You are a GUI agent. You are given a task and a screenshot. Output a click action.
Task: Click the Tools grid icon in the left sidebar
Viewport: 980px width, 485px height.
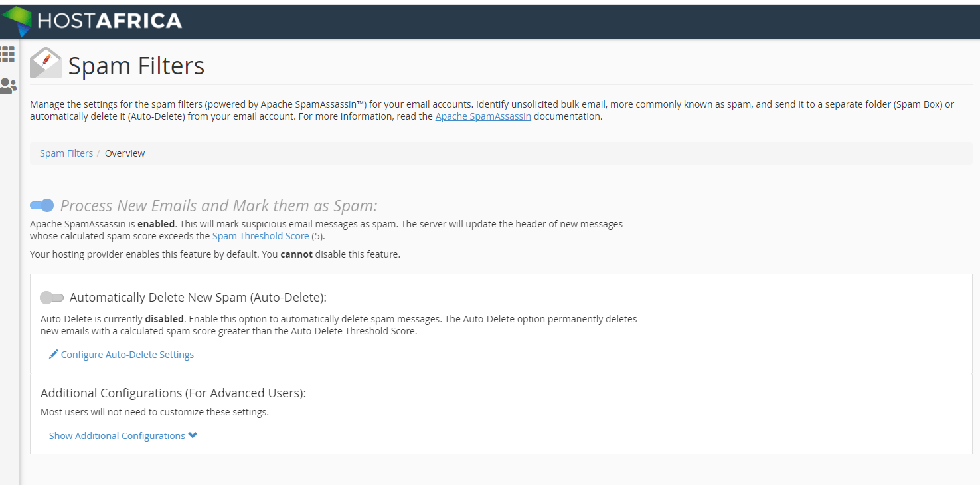coord(7,54)
